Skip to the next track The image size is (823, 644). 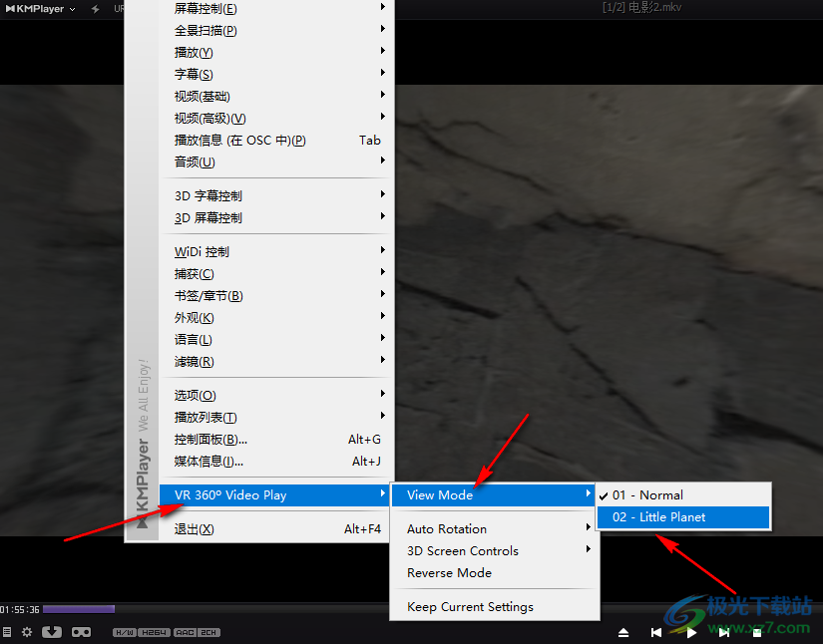(724, 632)
